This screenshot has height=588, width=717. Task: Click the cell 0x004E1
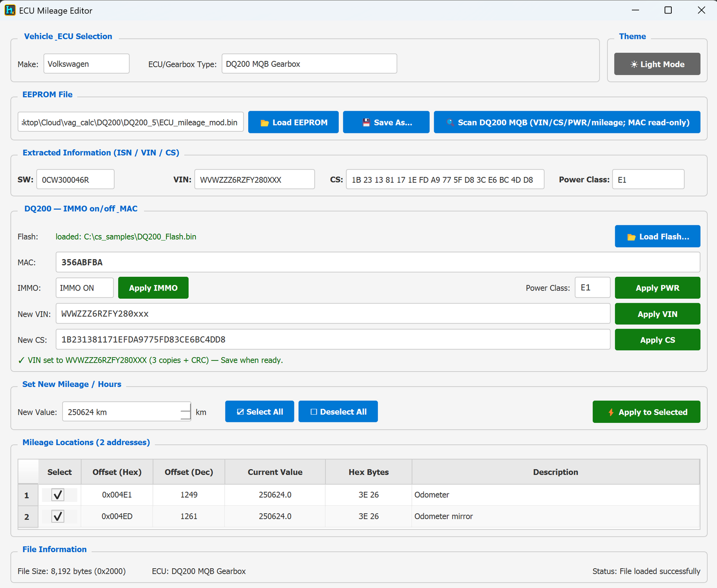click(117, 495)
